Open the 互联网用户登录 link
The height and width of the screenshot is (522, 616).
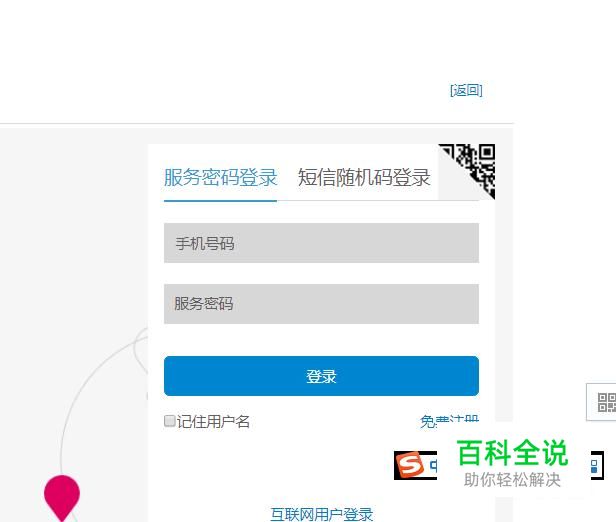[321, 514]
